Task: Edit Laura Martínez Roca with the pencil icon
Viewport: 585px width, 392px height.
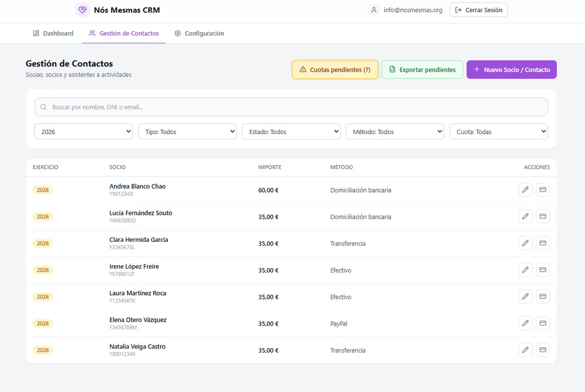Action: [x=525, y=296]
